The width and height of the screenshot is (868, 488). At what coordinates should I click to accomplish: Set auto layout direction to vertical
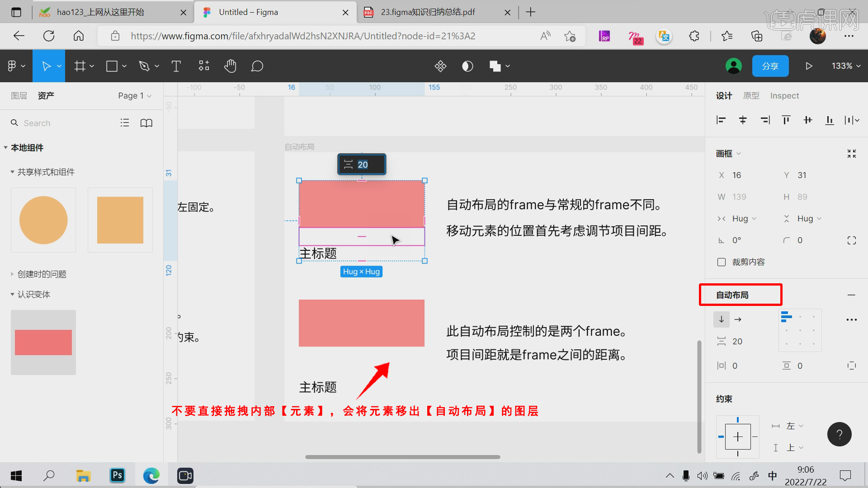(x=722, y=319)
